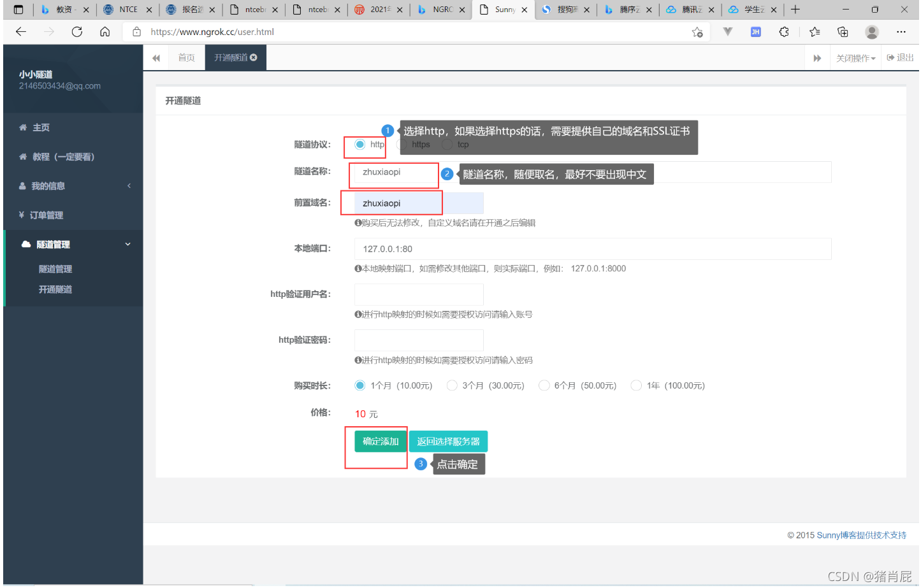Click the 前置域名 input field

tap(419, 203)
